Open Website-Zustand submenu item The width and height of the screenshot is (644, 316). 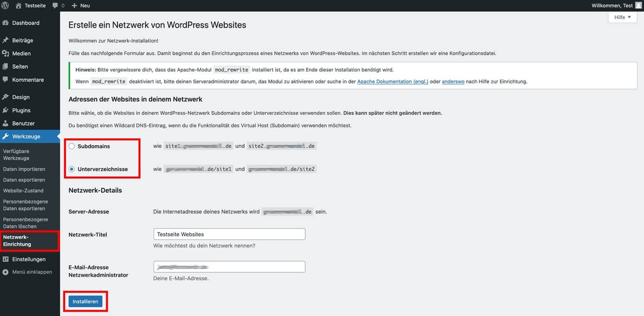click(23, 191)
